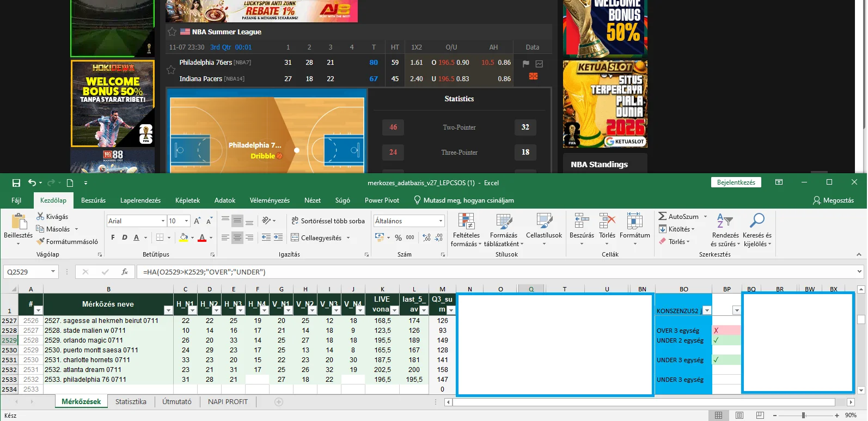This screenshot has height=421, width=868.
Task: Click the percent style icon
Action: 398,237
